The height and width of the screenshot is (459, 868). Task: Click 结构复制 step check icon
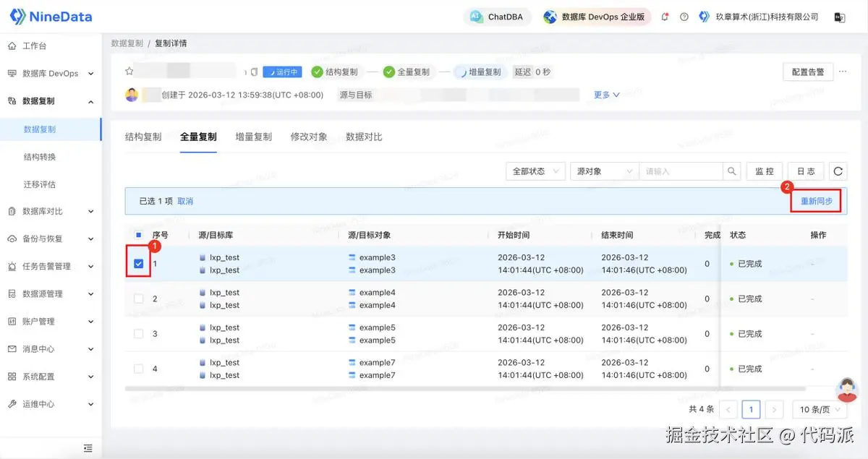pos(317,72)
